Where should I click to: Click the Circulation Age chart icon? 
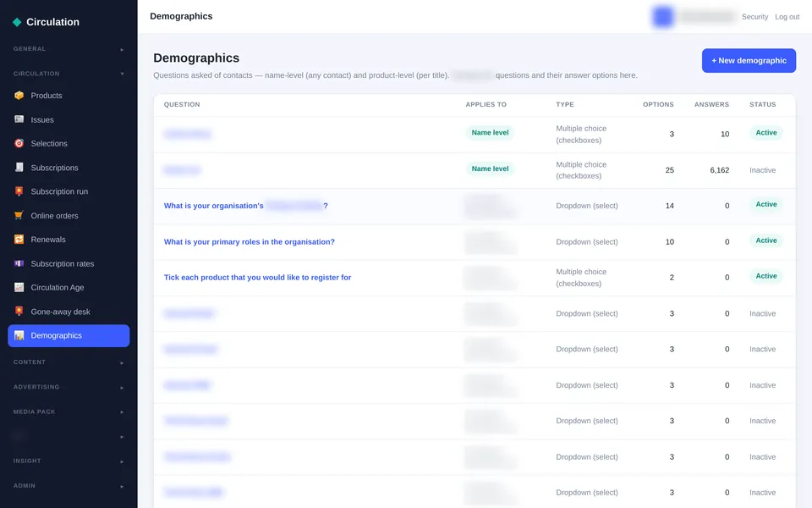(19, 287)
